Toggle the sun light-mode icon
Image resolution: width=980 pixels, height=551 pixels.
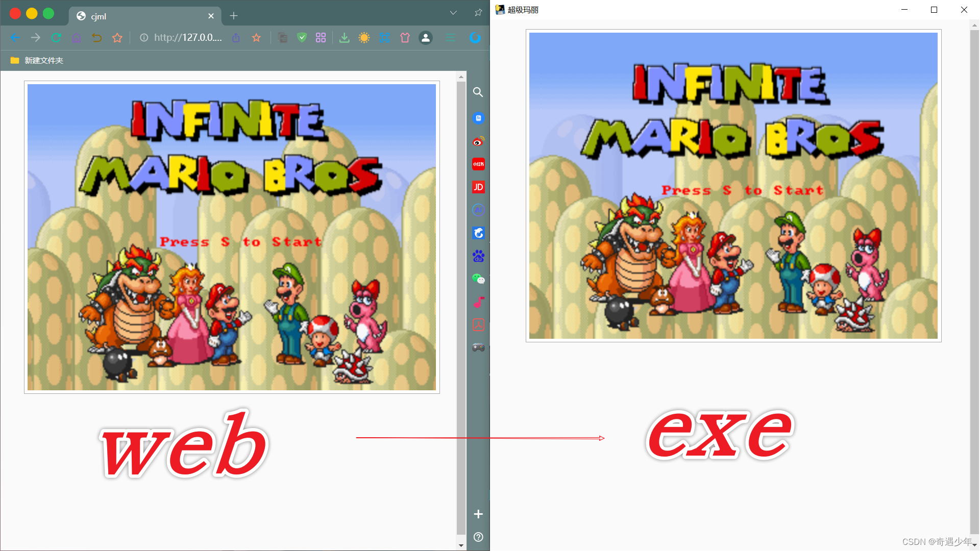click(x=364, y=38)
